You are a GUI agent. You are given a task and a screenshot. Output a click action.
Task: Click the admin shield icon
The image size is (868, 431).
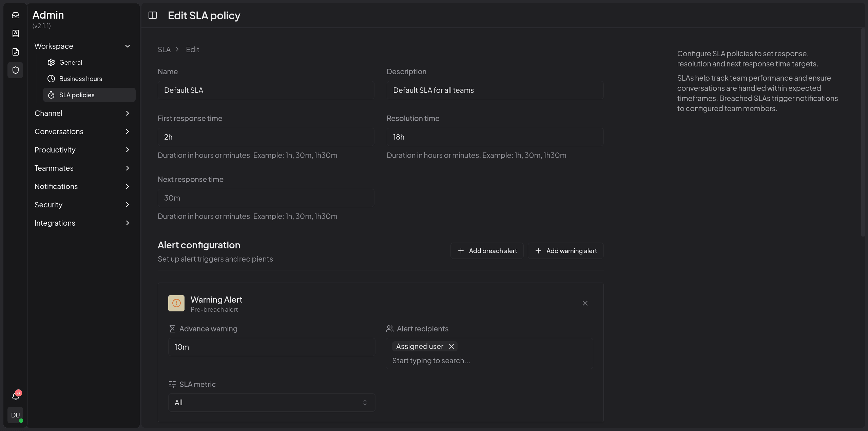16,70
